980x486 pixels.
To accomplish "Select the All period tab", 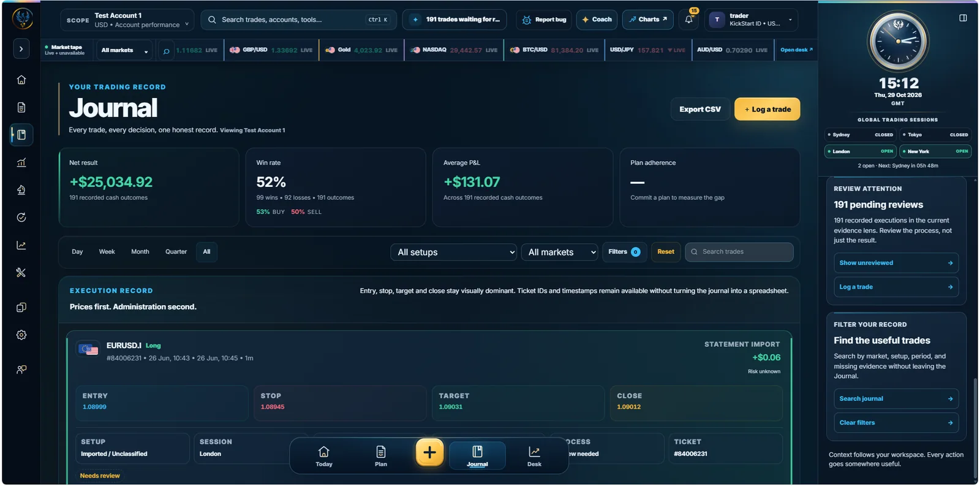I will coord(206,252).
